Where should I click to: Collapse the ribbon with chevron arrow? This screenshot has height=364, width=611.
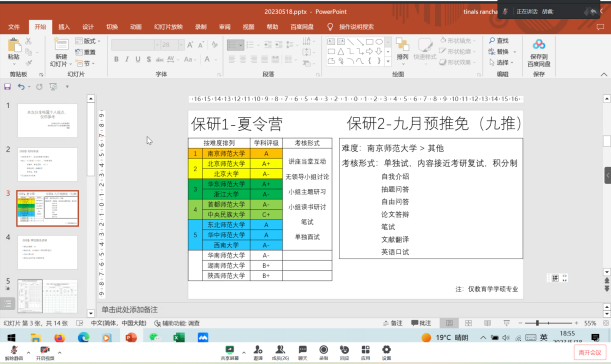tap(604, 74)
